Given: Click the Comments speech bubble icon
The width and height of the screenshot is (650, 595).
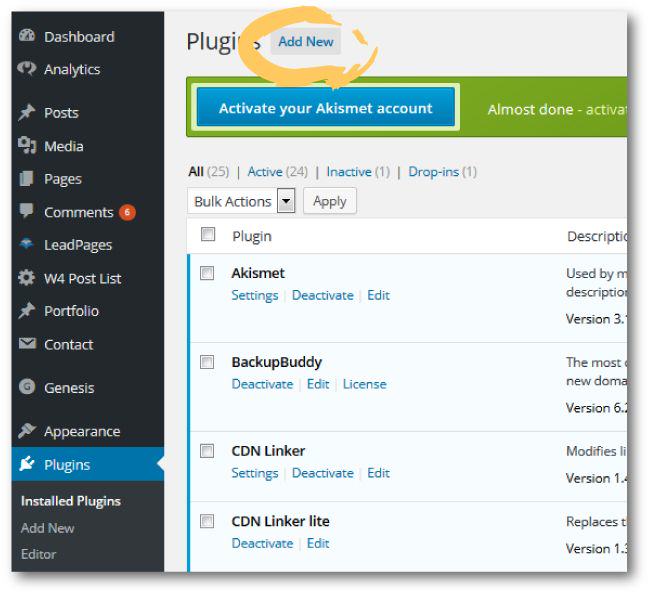Looking at the screenshot, I should pyautogui.click(x=27, y=211).
